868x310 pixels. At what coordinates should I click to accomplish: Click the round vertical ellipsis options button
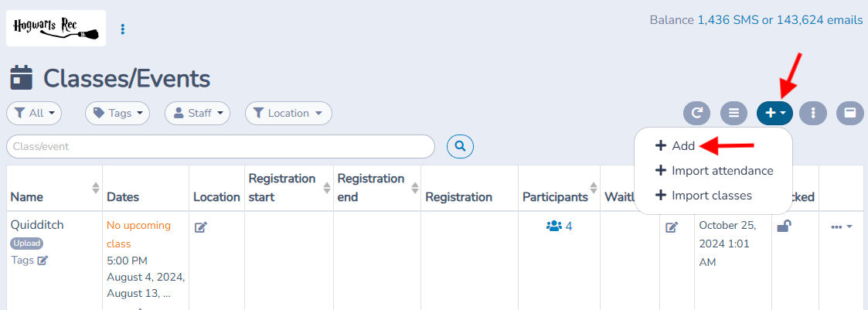813,113
